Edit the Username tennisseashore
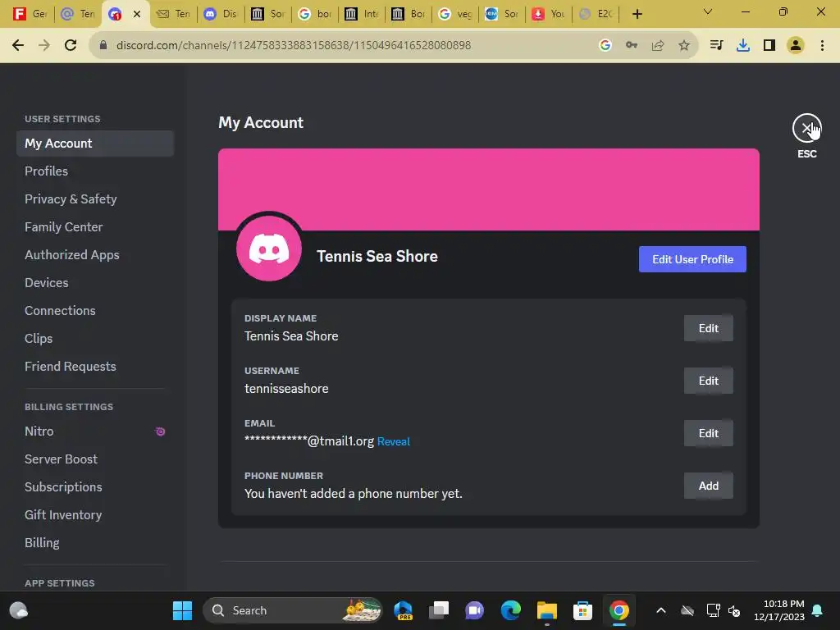 [x=708, y=381]
